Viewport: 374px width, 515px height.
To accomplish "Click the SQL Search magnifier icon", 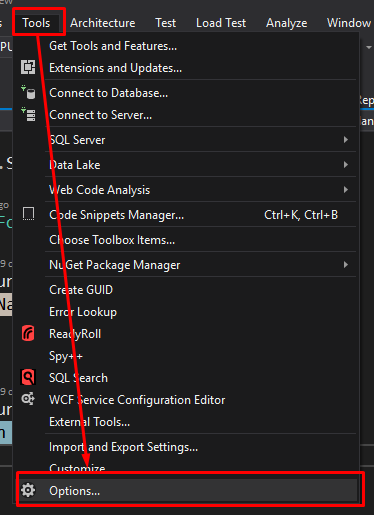I will tap(28, 377).
